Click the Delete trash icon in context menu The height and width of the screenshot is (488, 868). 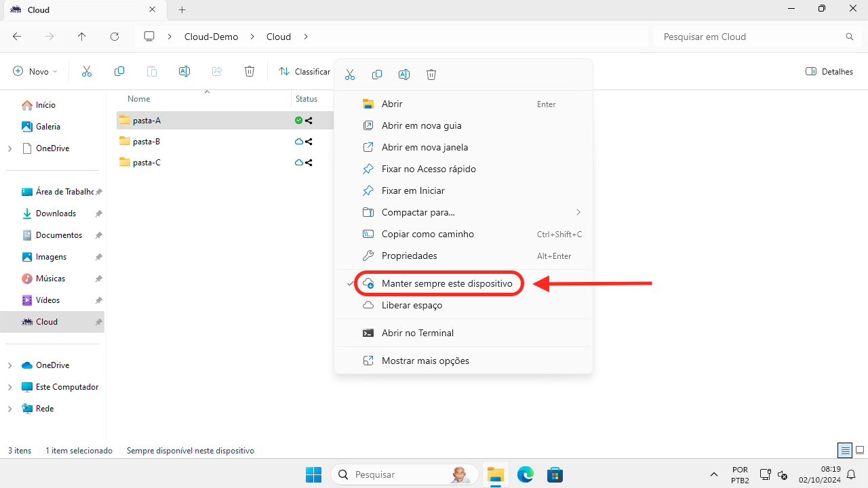coord(431,75)
